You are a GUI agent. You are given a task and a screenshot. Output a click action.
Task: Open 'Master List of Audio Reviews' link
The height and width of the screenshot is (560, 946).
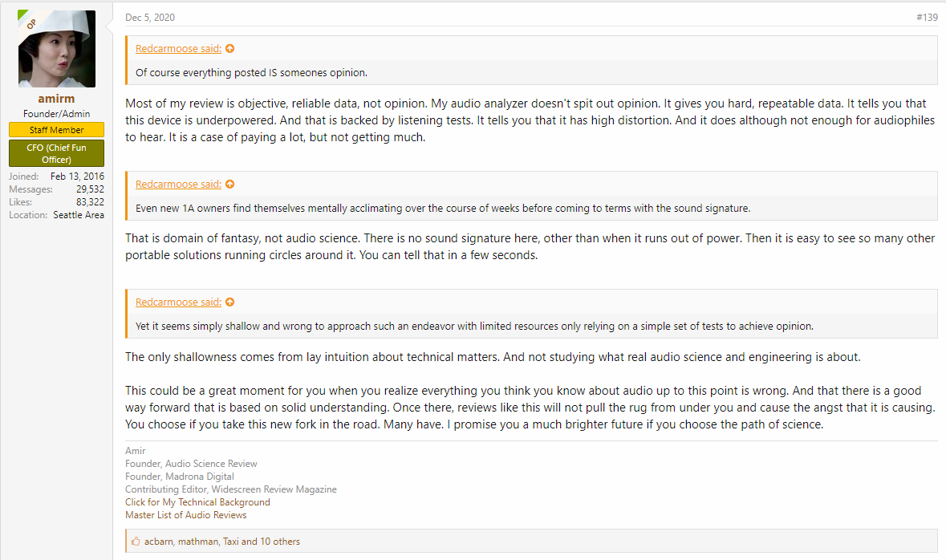[186, 515]
